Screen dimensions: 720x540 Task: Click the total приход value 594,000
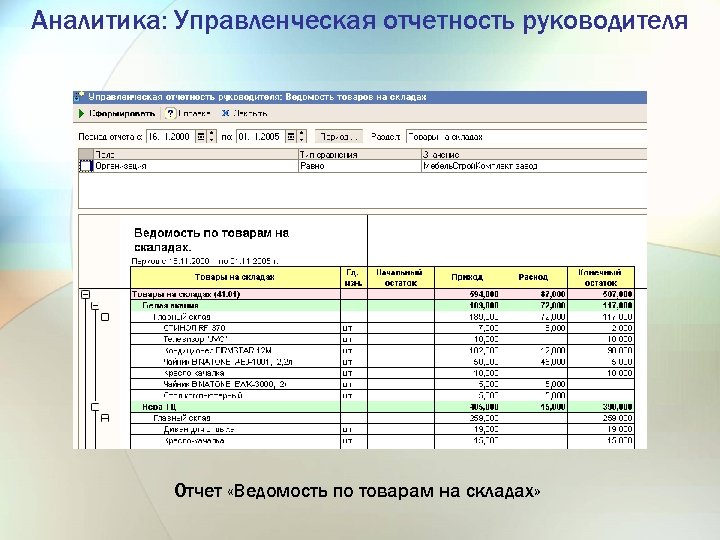click(x=484, y=294)
